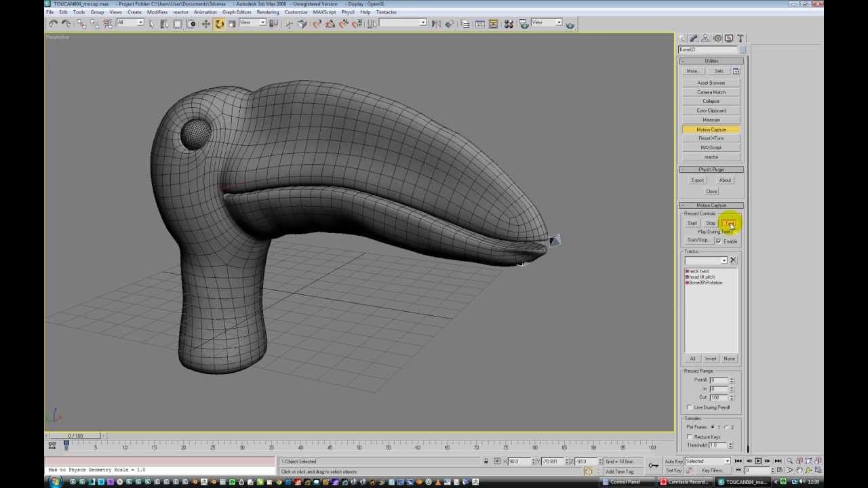Open the Create tab in the command panel
Image resolution: width=868 pixels, height=488 pixels.
tap(683, 39)
